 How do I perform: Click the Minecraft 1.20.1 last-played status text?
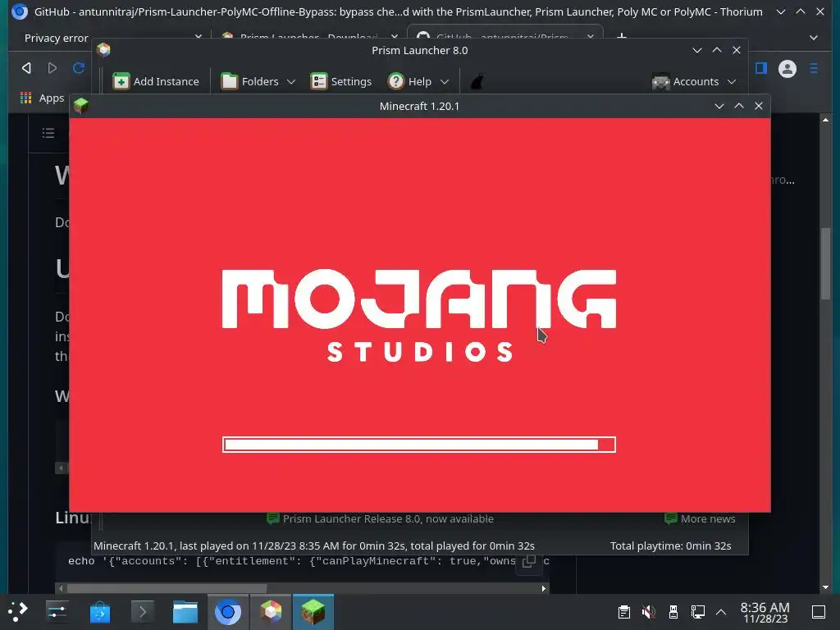pyautogui.click(x=314, y=546)
